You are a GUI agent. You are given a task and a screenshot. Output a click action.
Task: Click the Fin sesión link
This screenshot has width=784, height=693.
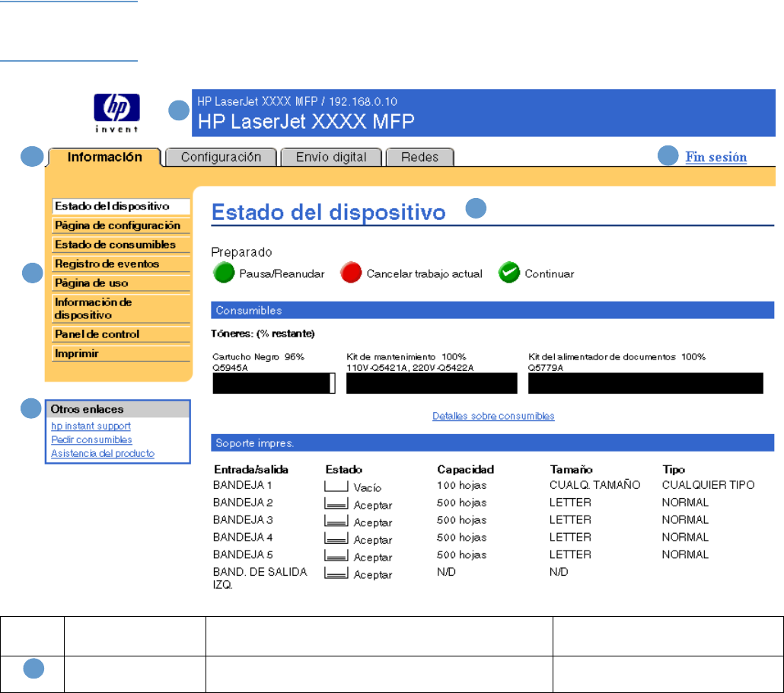click(x=716, y=157)
